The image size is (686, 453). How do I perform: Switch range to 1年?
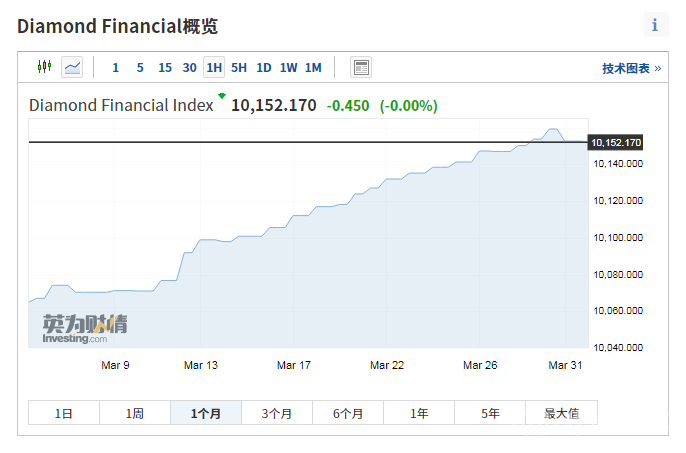click(419, 413)
